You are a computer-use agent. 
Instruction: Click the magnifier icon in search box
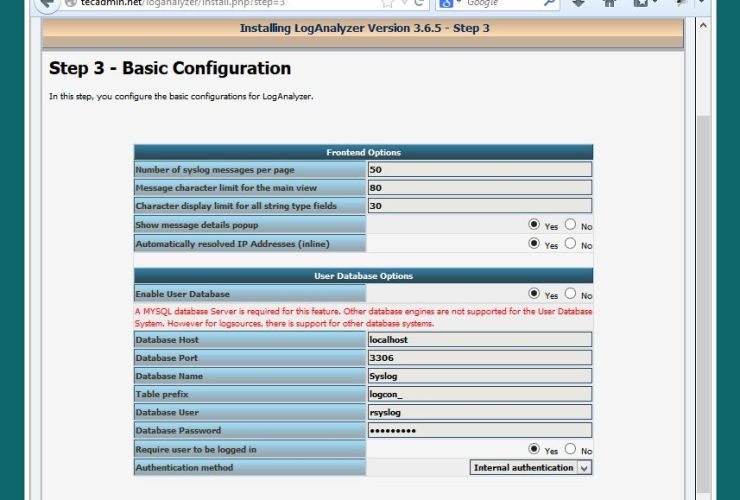coord(550,4)
